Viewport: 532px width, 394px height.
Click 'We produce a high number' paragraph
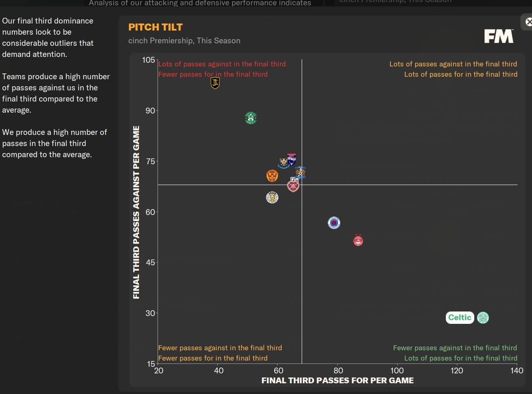pos(54,144)
